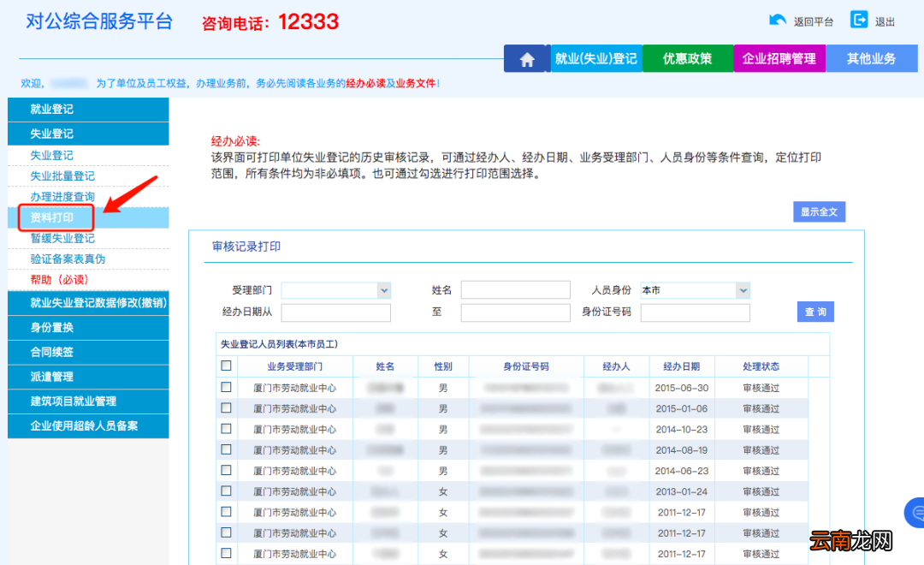
Task: Expand the 就业登记 sidebar section
Action: (88, 109)
